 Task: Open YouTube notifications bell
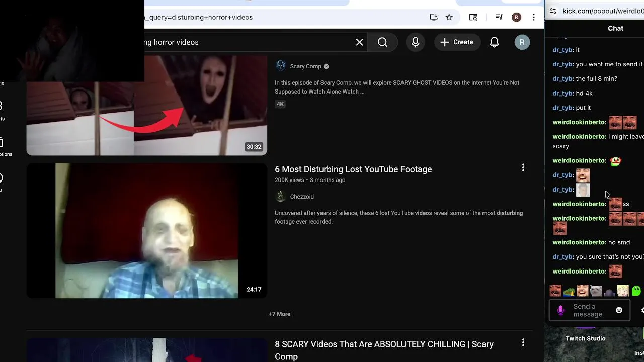[x=495, y=42]
